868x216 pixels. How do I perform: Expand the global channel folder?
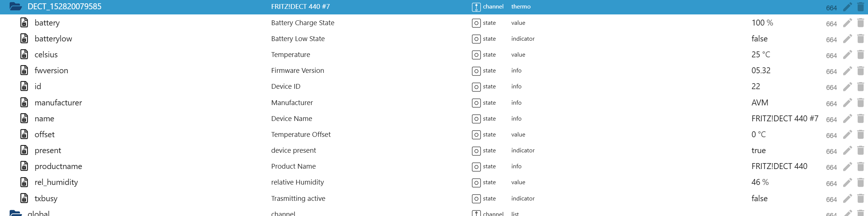tap(16, 213)
